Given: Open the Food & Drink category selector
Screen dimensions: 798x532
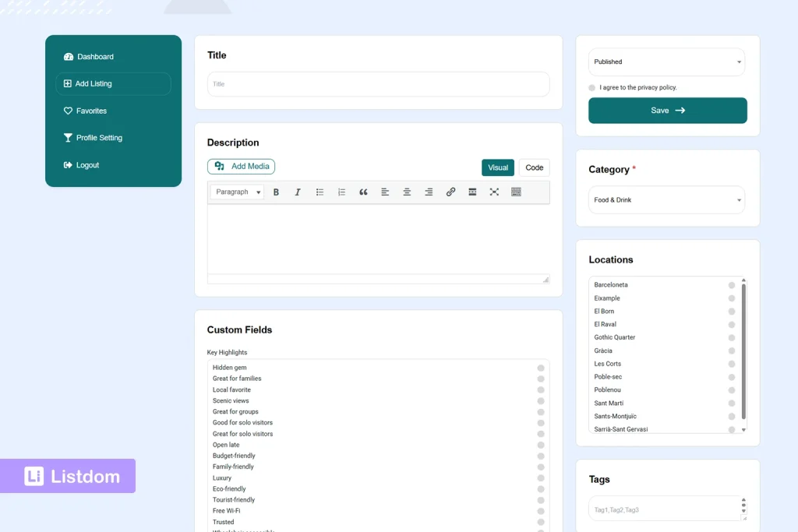Looking at the screenshot, I should pyautogui.click(x=666, y=200).
